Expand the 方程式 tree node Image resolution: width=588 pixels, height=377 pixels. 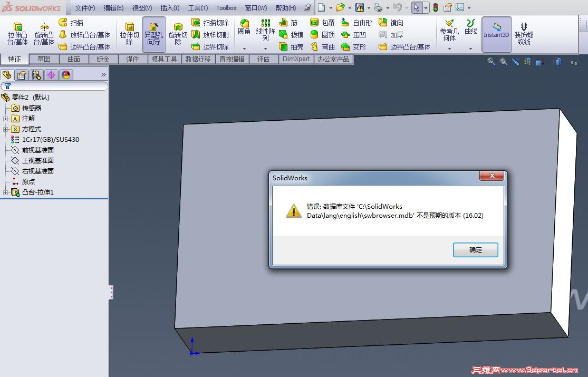tap(5, 129)
